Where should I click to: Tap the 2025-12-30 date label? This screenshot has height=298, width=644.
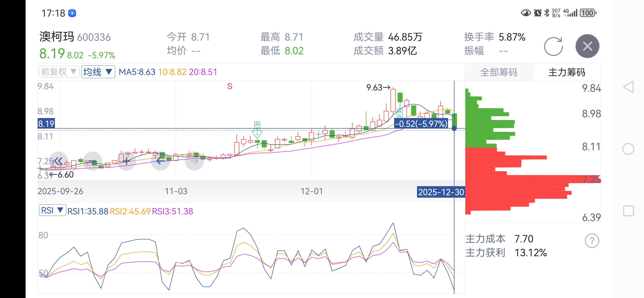[x=441, y=192]
